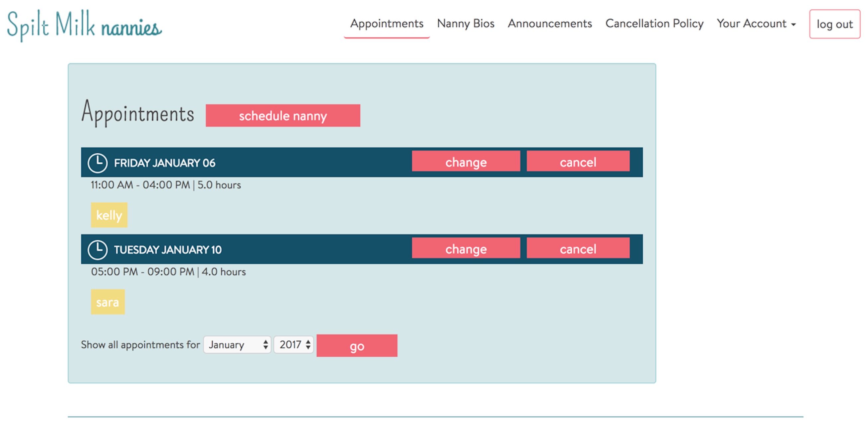
Task: Select the sara nanny tag
Action: point(108,302)
